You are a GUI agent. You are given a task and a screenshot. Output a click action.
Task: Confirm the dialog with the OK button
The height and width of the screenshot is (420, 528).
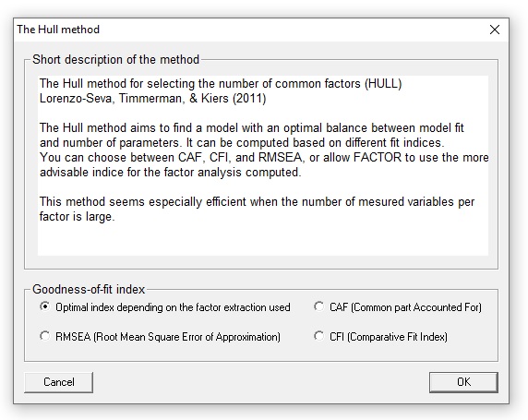[463, 382]
